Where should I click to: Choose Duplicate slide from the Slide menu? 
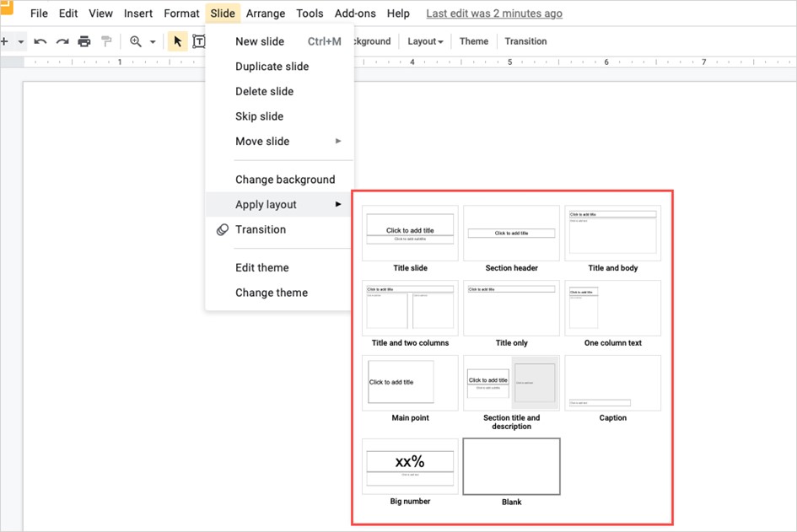[x=272, y=67]
